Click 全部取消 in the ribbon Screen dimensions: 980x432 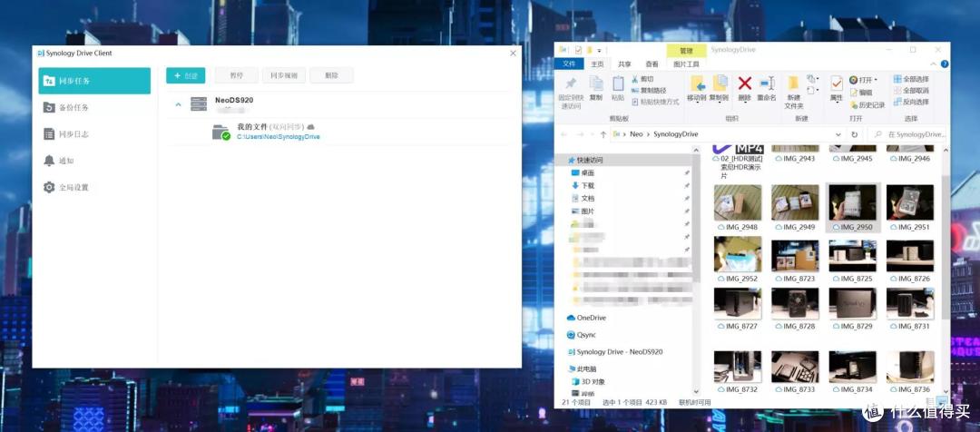(x=911, y=91)
